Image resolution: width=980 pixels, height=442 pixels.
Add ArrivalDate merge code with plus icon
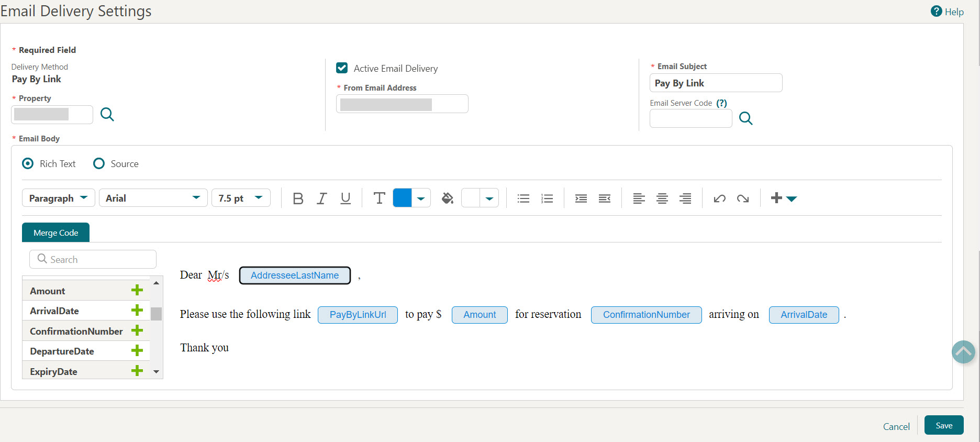tap(137, 310)
